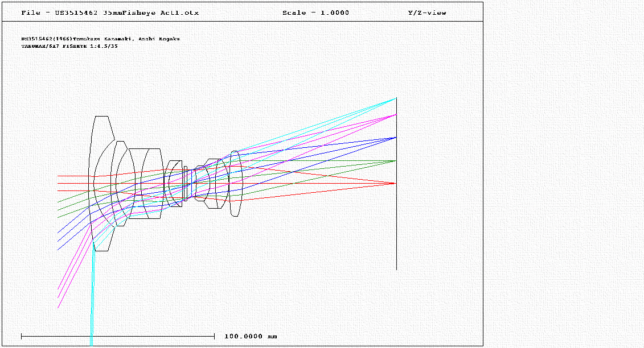Click the large front lens element outline
644x348 pixels.
[x=101, y=184]
